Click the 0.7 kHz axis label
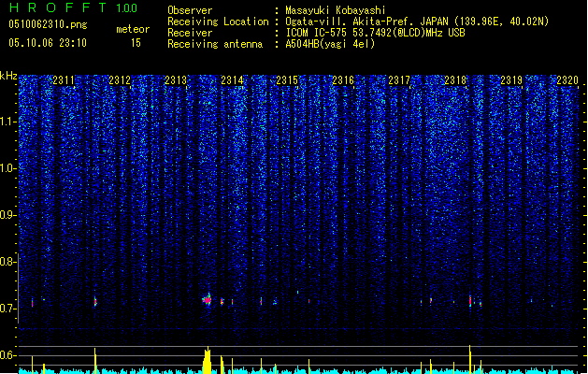Image resolution: width=588 pixels, height=374 pixels. click(x=8, y=309)
